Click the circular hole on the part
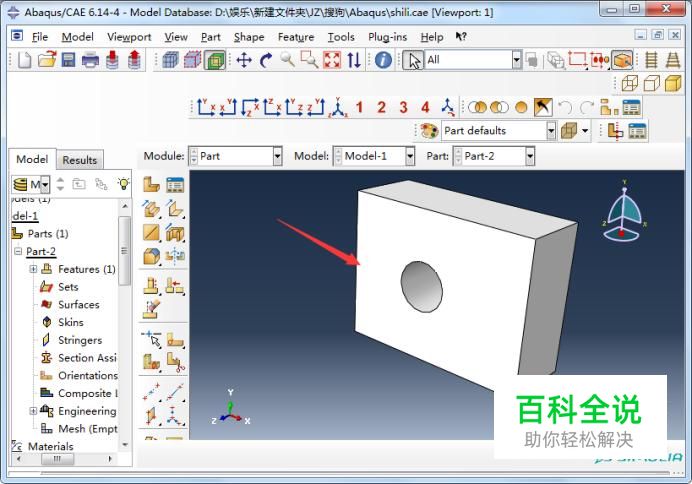Viewport: 692px width, 484px height. click(421, 287)
